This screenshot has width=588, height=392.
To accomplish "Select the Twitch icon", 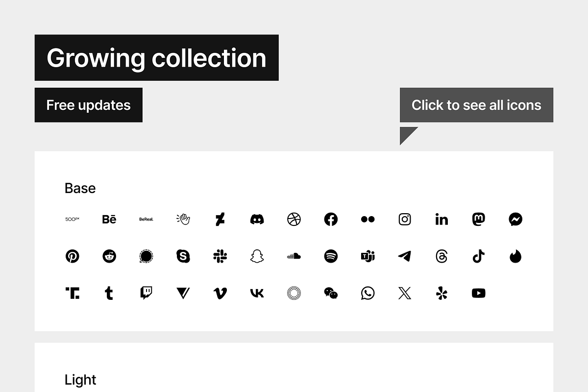I will click(x=146, y=293).
